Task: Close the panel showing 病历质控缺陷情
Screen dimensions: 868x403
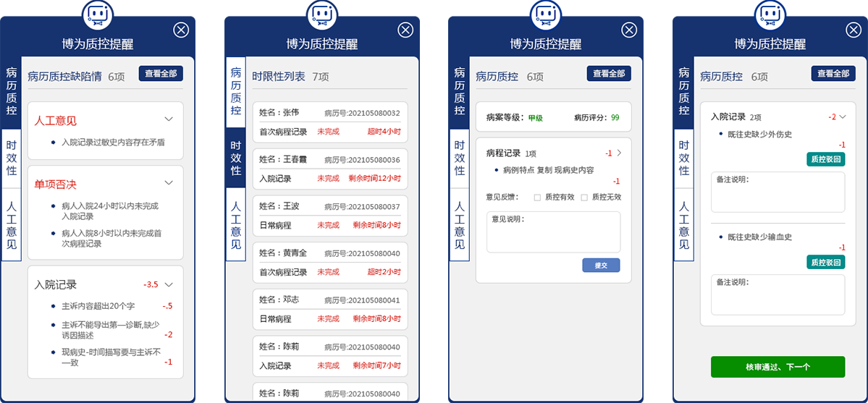Action: (181, 30)
